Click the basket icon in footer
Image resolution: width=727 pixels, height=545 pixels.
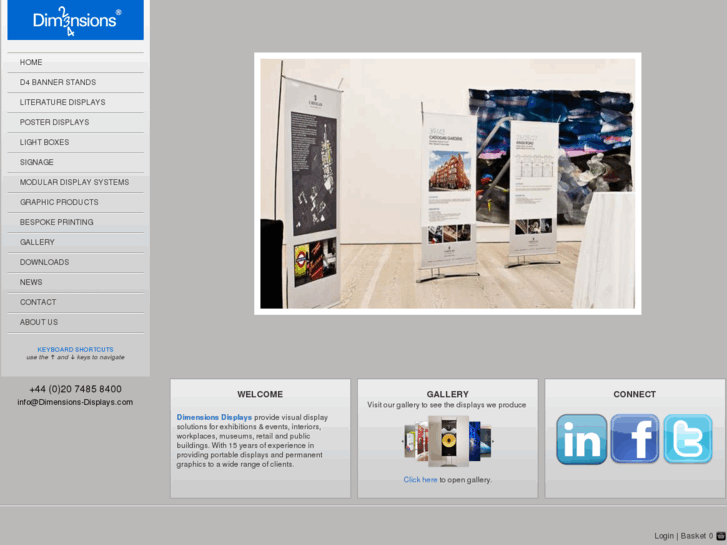click(721, 536)
